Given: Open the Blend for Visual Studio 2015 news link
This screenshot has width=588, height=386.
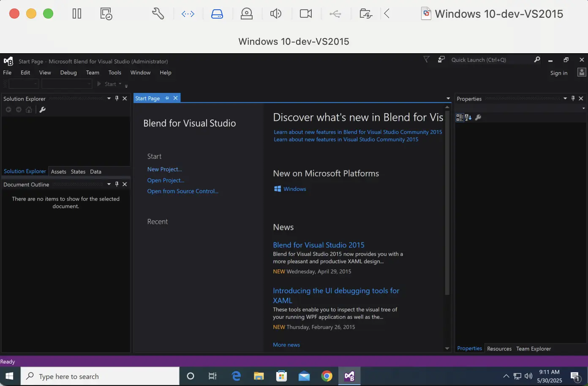Looking at the screenshot, I should [318, 245].
